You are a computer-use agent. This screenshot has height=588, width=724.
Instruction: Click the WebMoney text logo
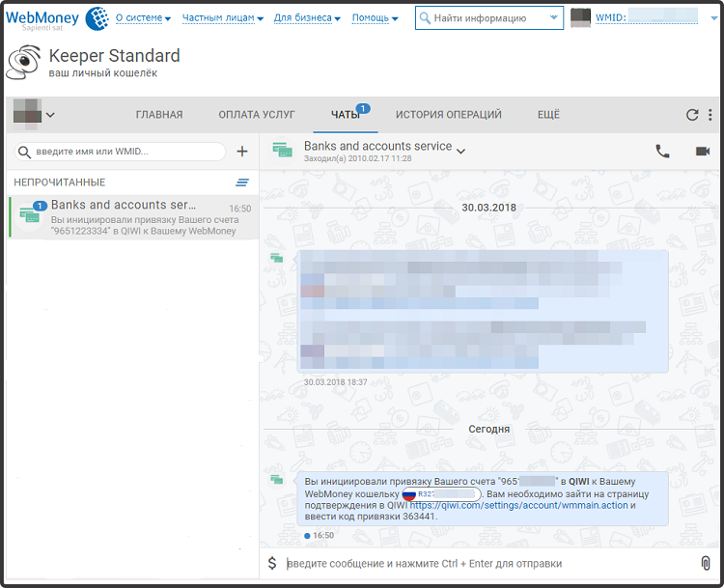pyautogui.click(x=42, y=17)
